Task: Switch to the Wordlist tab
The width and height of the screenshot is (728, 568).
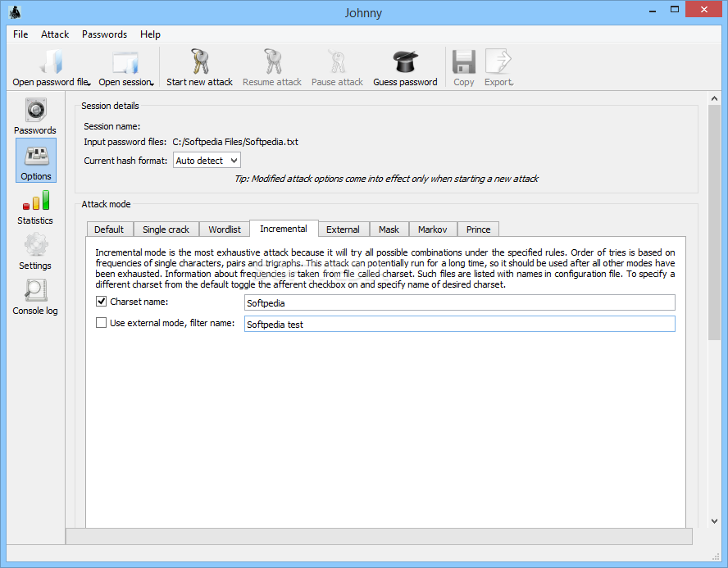Action: tap(225, 229)
